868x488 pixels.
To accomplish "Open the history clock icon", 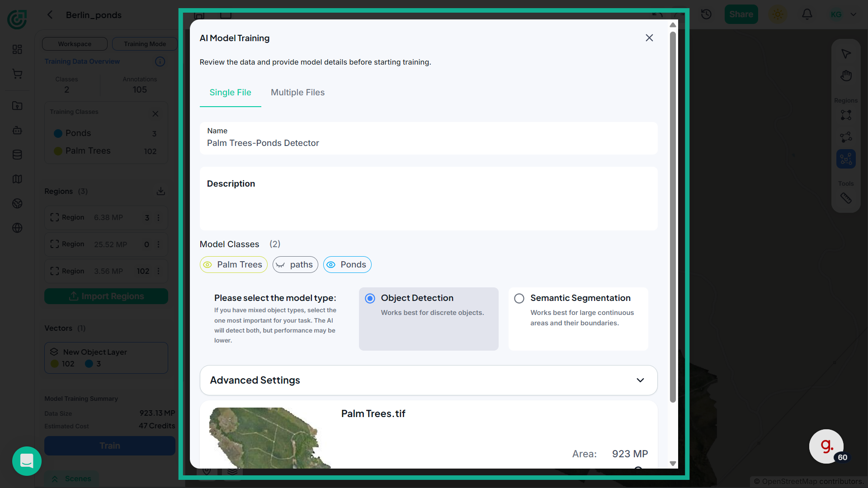I will [706, 14].
